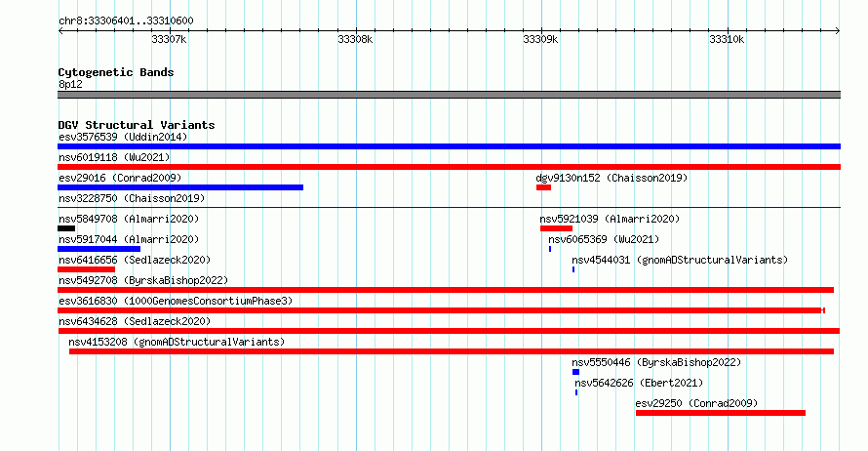Select the red nsv6434628 variant bar
868x451 pixels.
[449, 331]
